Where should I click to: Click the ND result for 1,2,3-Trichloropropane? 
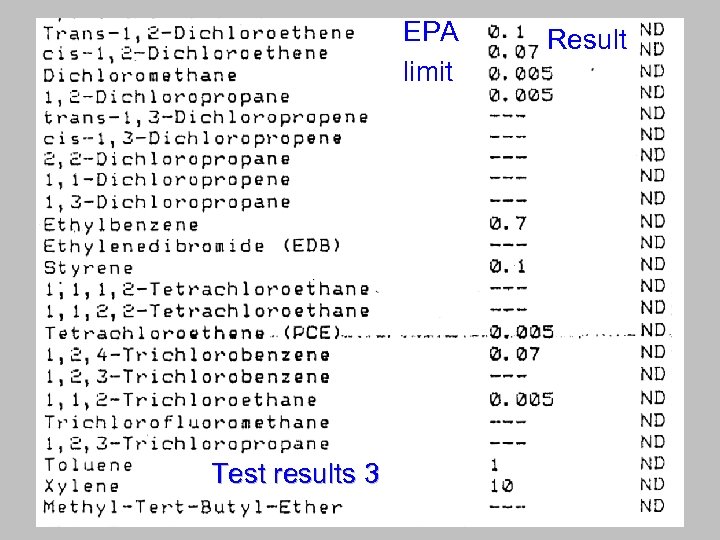pyautogui.click(x=652, y=442)
